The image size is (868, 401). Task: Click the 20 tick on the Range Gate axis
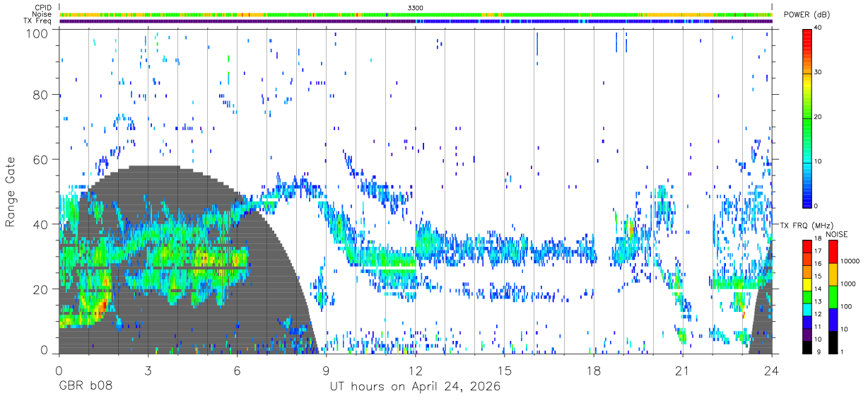(x=41, y=289)
